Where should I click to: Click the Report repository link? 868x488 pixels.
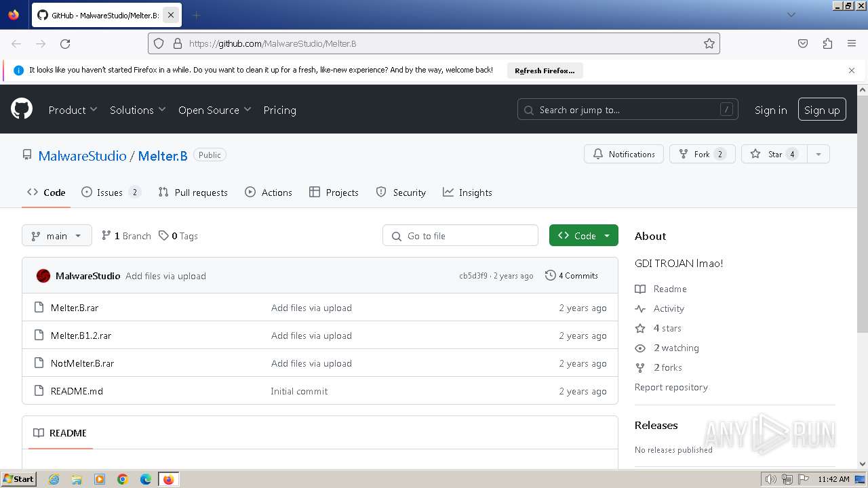pyautogui.click(x=671, y=387)
